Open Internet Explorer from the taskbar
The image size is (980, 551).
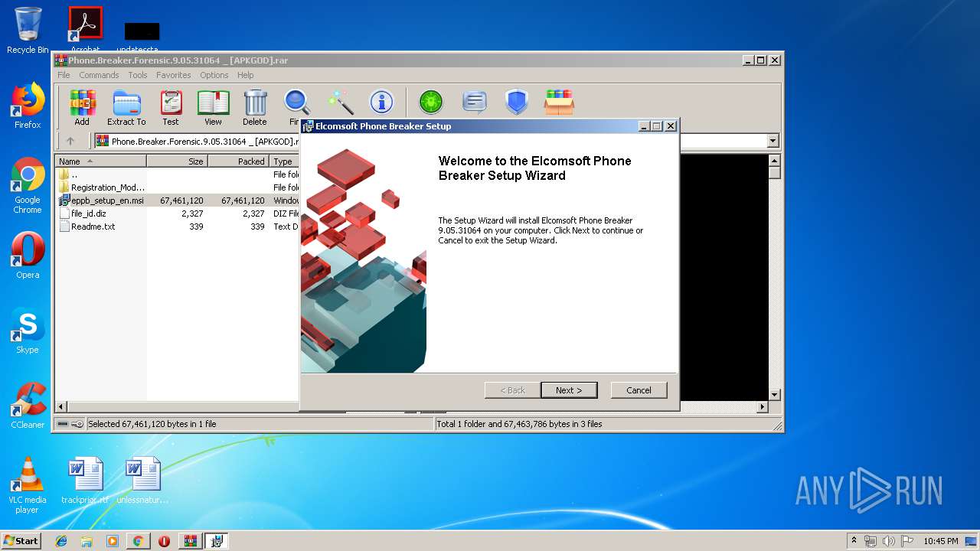point(61,541)
